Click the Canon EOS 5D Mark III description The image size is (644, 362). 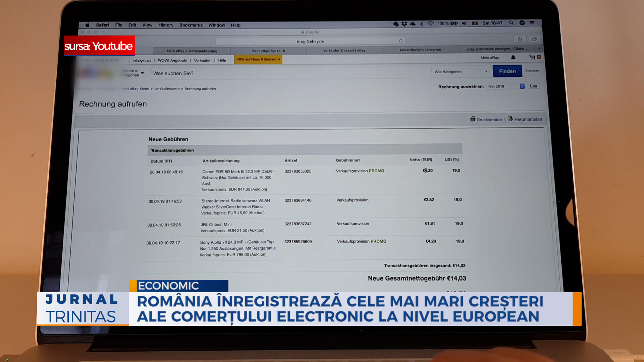pyautogui.click(x=238, y=177)
